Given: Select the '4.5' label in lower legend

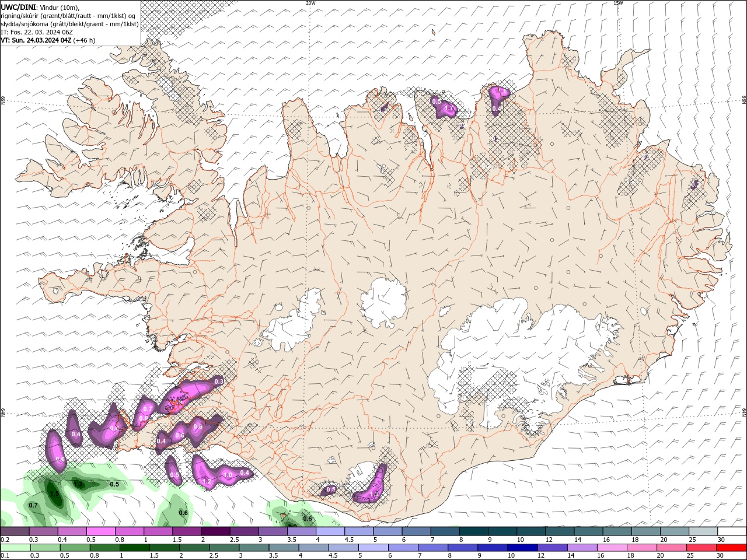Looking at the screenshot, I should [333, 556].
